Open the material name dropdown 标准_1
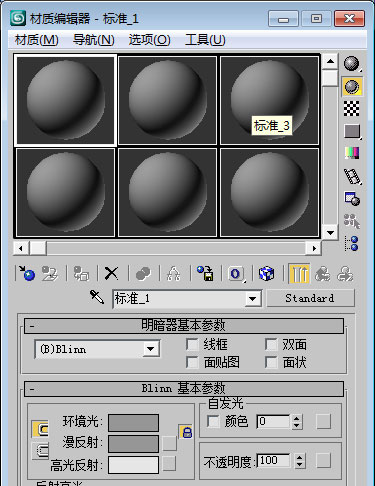 coord(253,299)
